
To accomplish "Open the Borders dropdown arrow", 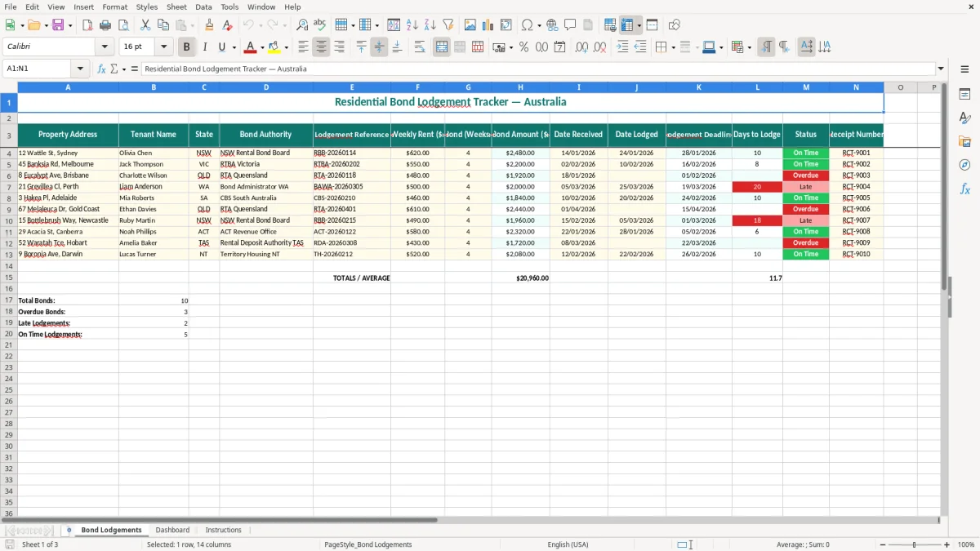I will point(673,47).
